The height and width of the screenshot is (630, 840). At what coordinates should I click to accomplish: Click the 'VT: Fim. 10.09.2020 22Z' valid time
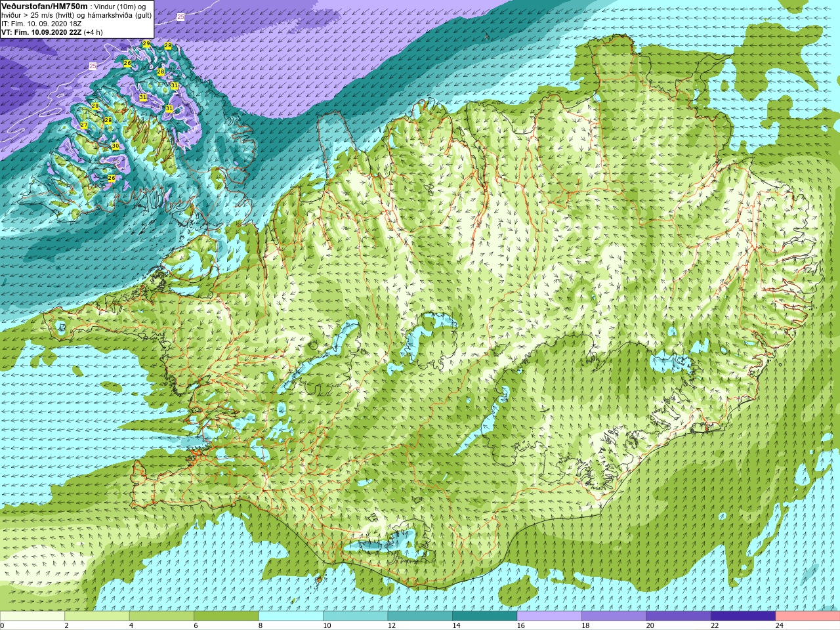(41, 32)
